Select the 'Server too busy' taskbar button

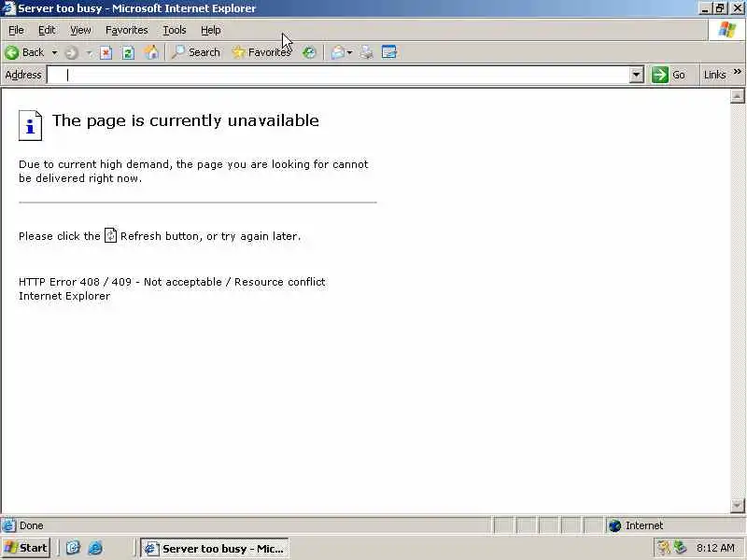215,549
